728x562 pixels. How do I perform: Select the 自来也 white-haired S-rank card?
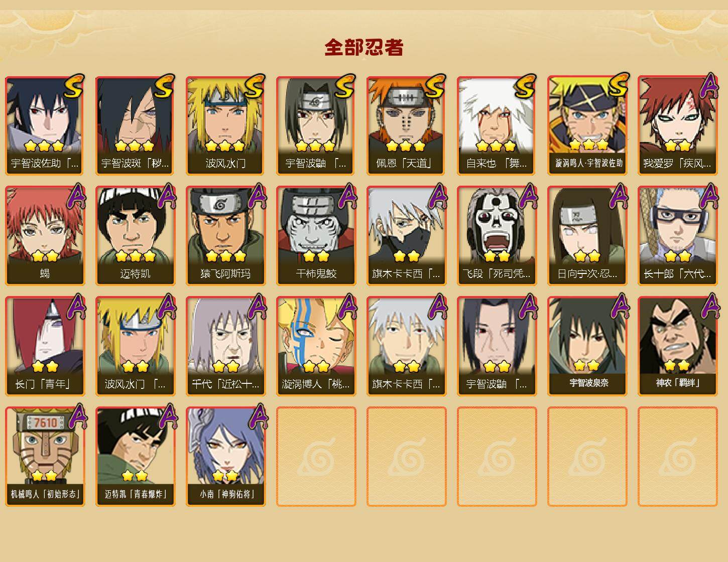click(x=497, y=125)
